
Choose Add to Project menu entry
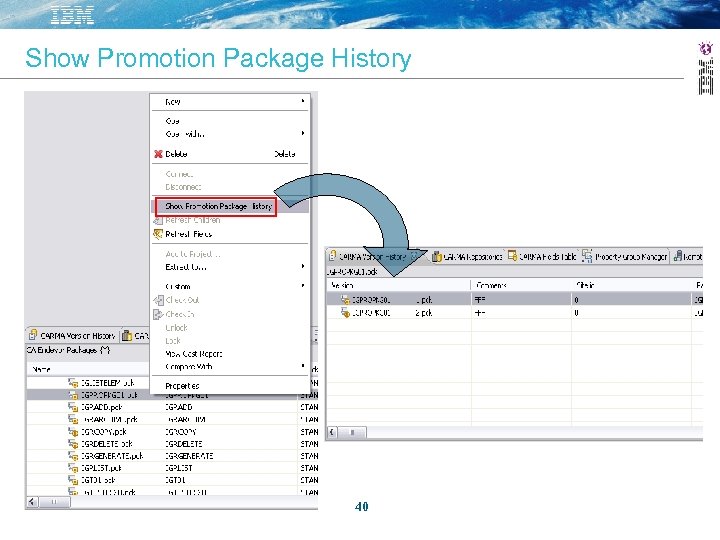pos(193,254)
